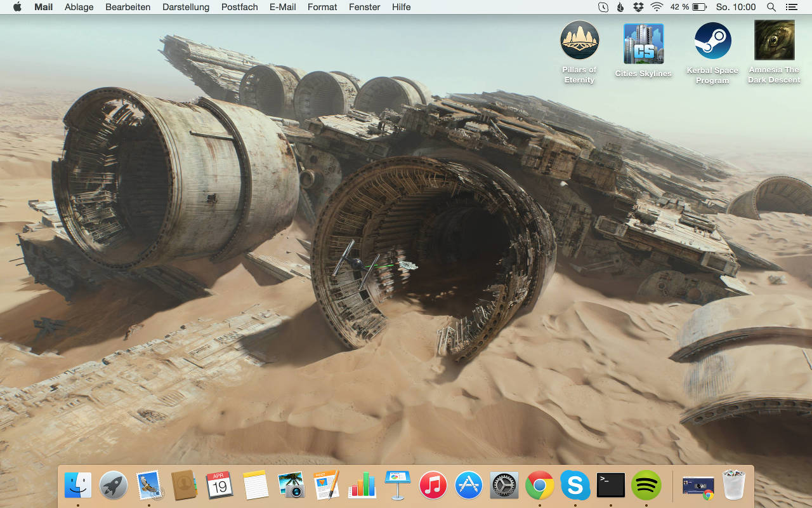This screenshot has height=508, width=812.
Task: Click the So. 10:00 clock
Action: pos(736,7)
